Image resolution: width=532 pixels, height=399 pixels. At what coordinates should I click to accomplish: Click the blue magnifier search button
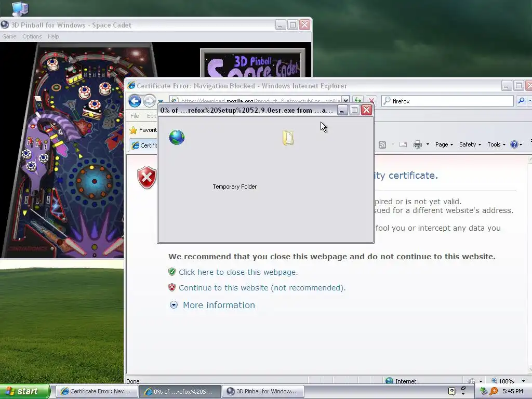pyautogui.click(x=522, y=101)
